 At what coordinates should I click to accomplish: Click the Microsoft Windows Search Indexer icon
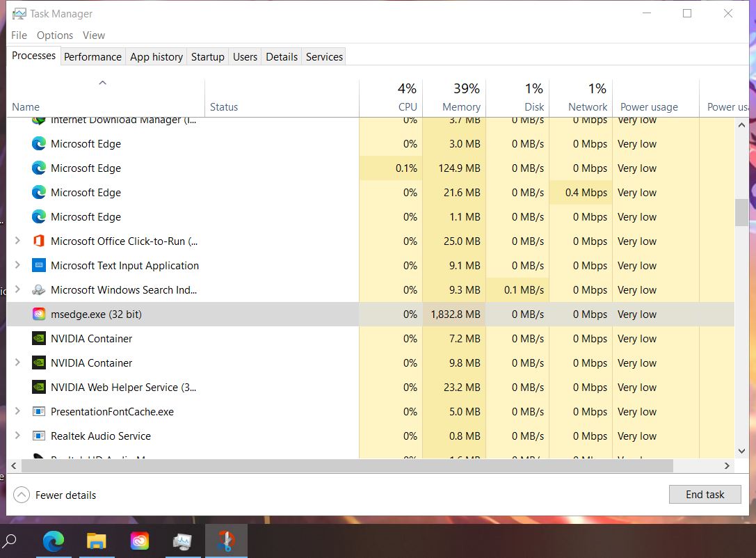pyautogui.click(x=39, y=290)
